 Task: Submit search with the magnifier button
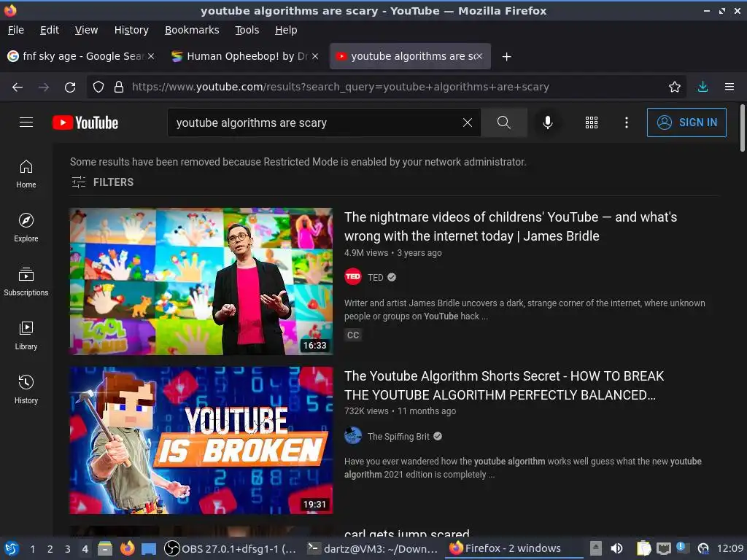(503, 122)
